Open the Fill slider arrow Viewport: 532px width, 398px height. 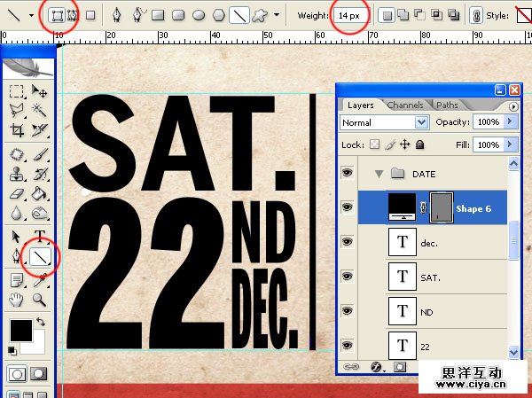[x=512, y=144]
